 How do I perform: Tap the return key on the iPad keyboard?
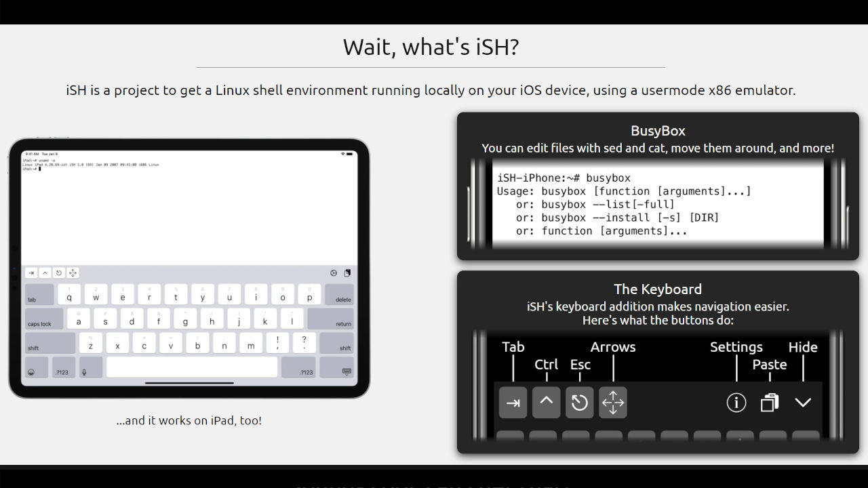click(x=330, y=319)
